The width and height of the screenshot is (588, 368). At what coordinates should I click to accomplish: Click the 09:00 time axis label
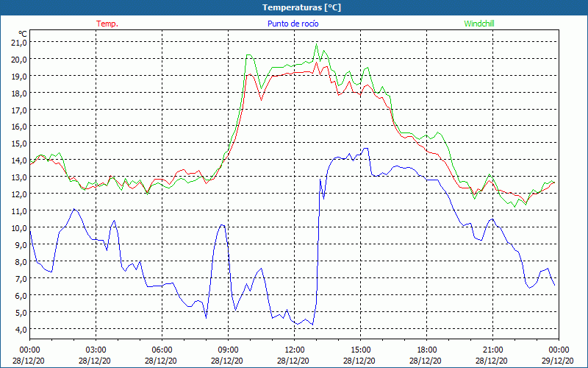pos(228,350)
